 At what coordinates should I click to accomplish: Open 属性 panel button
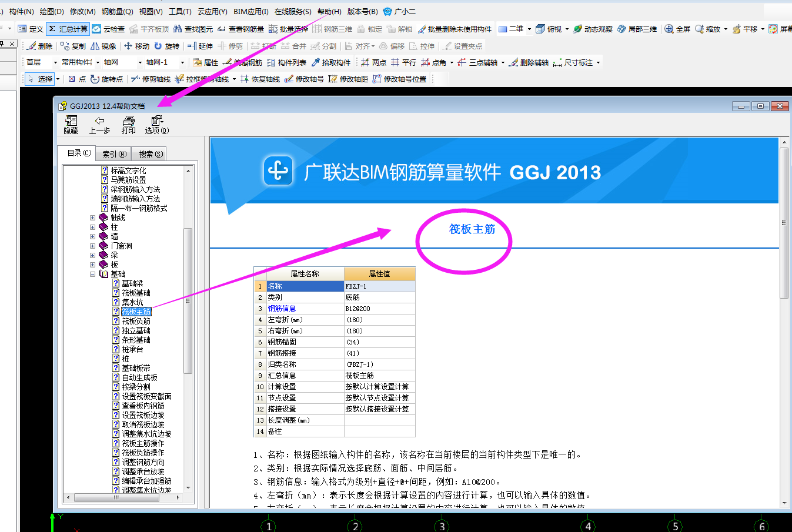click(205, 62)
